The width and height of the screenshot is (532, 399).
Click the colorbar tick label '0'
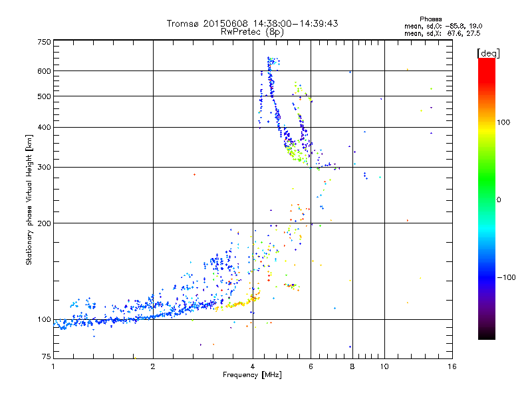pyautogui.click(x=499, y=200)
